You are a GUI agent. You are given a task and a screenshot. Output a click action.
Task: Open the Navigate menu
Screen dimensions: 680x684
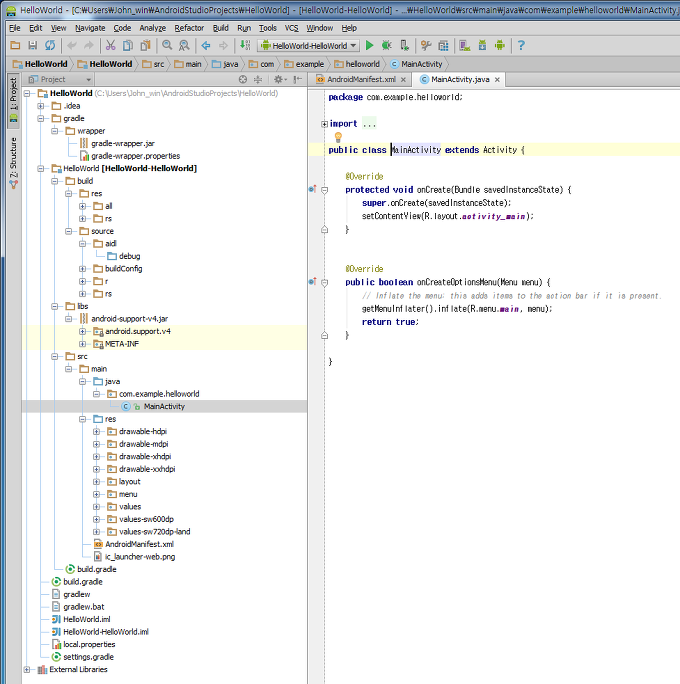90,28
